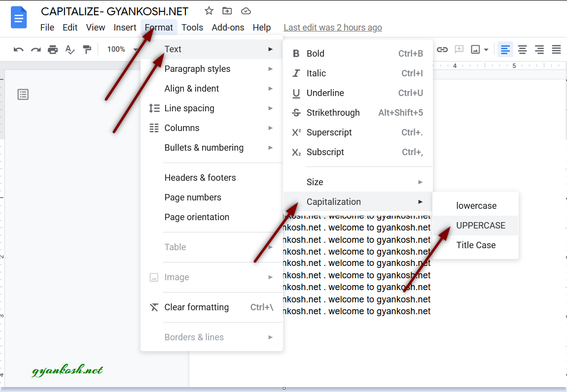Screen dimensions: 567x392
Task: Click the Undo icon
Action: point(19,49)
